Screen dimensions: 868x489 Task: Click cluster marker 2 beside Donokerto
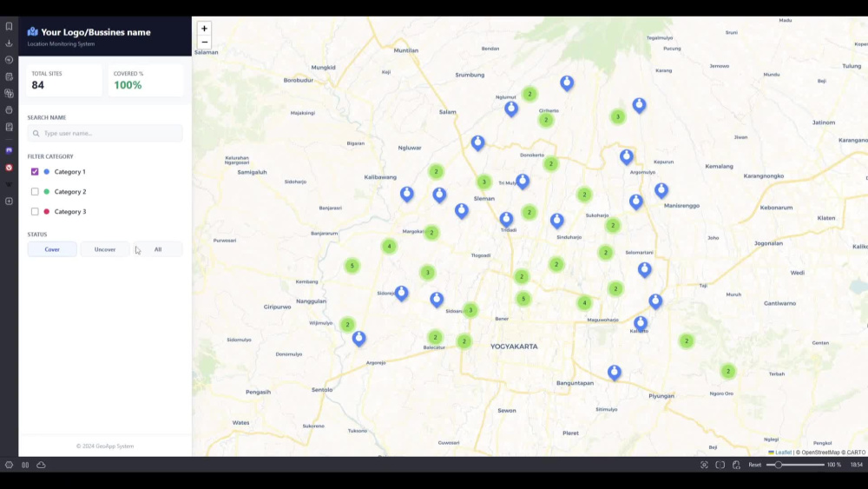[551, 163]
